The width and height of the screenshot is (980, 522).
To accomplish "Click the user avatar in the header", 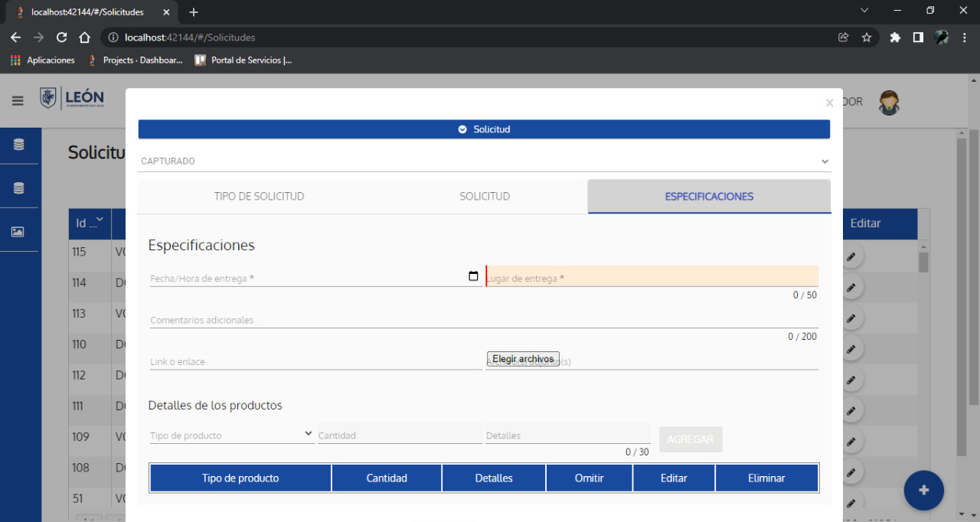I will (x=889, y=102).
